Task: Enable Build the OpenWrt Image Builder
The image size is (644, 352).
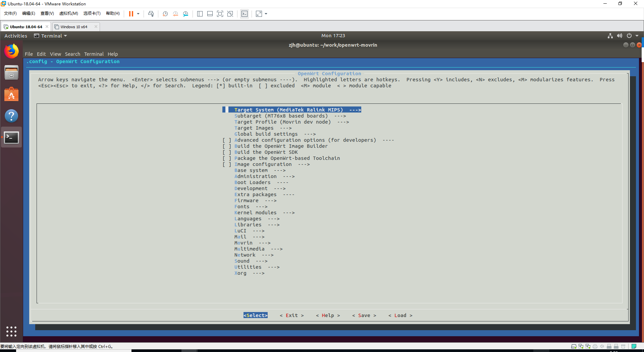Action: coord(281,146)
